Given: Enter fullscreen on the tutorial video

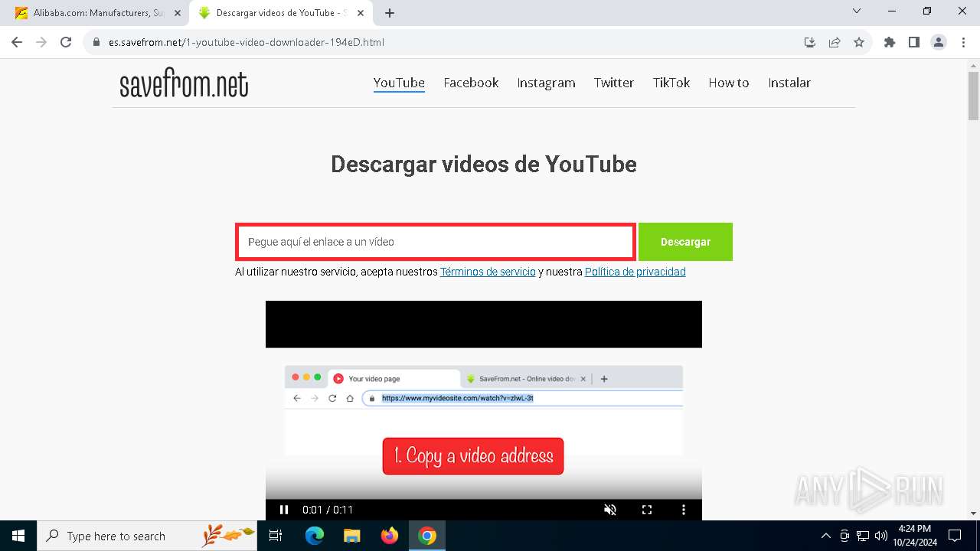Looking at the screenshot, I should point(647,510).
